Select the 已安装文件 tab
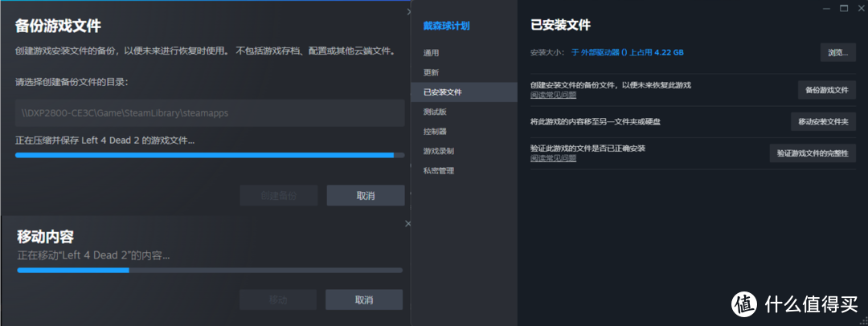The image size is (868, 326). (464, 92)
